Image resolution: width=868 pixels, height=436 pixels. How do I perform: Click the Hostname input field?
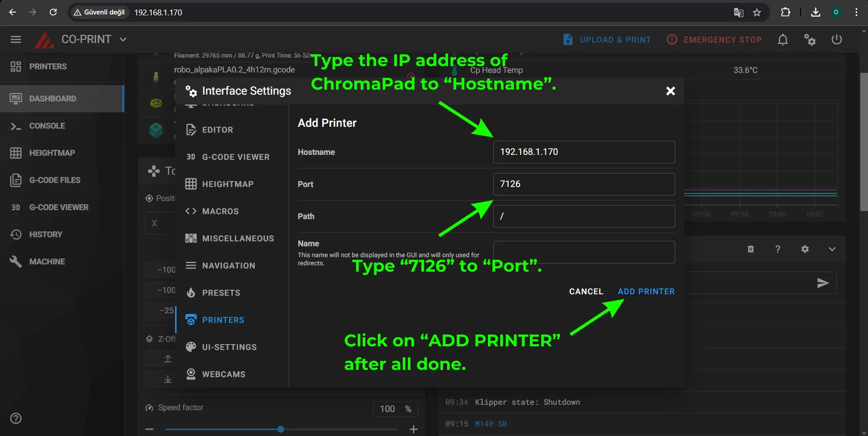pyautogui.click(x=584, y=152)
